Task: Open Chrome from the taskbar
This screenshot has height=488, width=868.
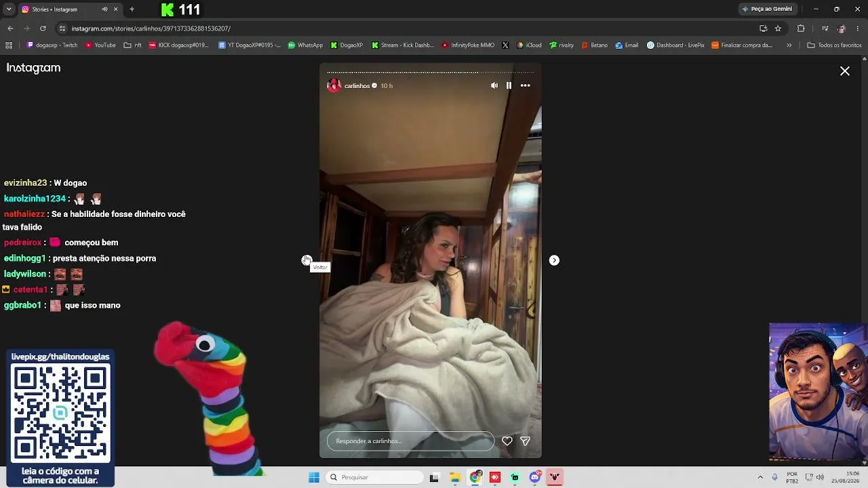Action: [x=475, y=477]
